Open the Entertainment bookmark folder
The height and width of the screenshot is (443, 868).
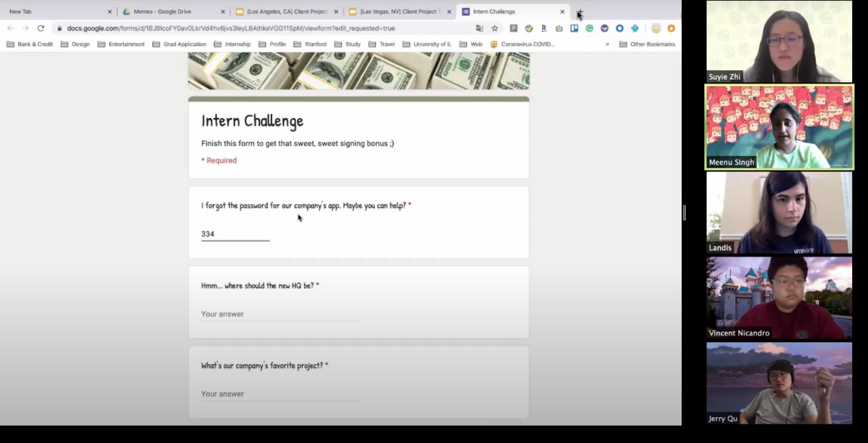[x=121, y=44]
